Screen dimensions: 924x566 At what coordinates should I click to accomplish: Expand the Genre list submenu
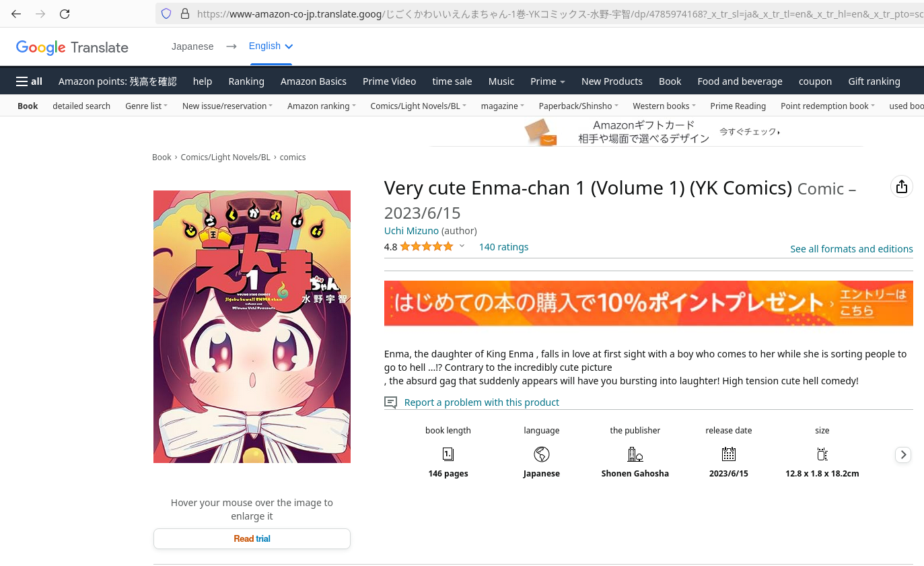click(146, 106)
